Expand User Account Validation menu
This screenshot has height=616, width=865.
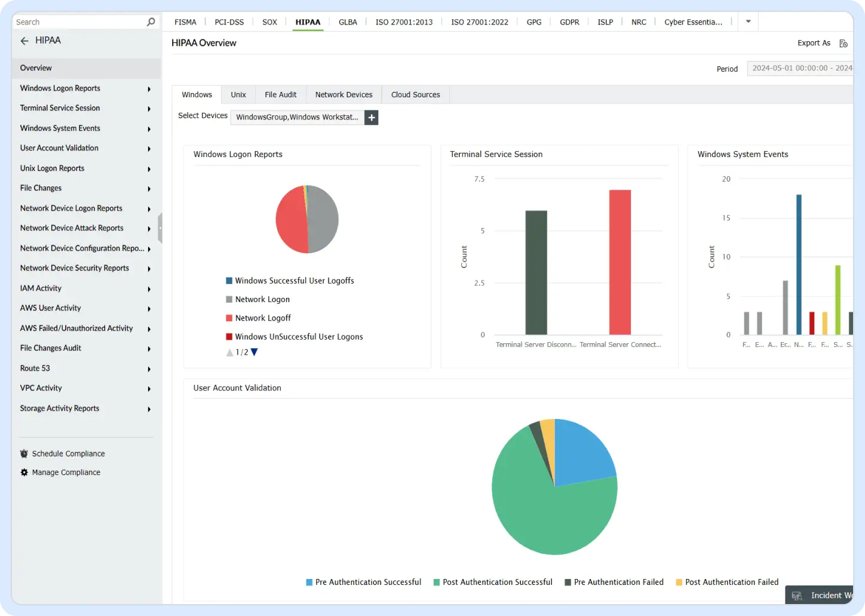point(149,149)
